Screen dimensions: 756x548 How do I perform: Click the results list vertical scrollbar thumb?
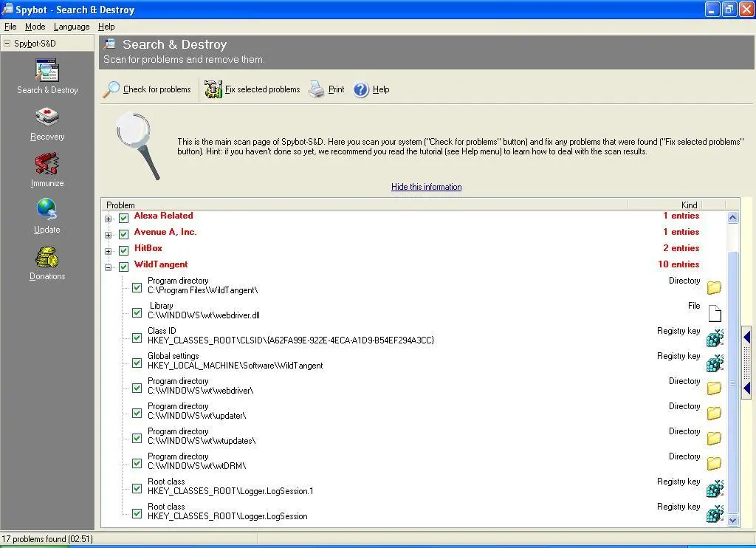coord(733,382)
